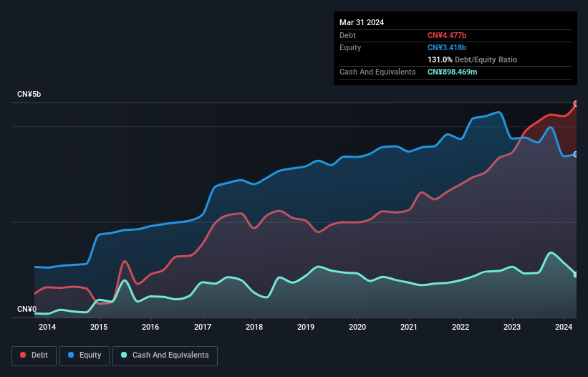Click the CN¥3.418b equity value
Screen dimensions: 588x377
[x=447, y=47]
